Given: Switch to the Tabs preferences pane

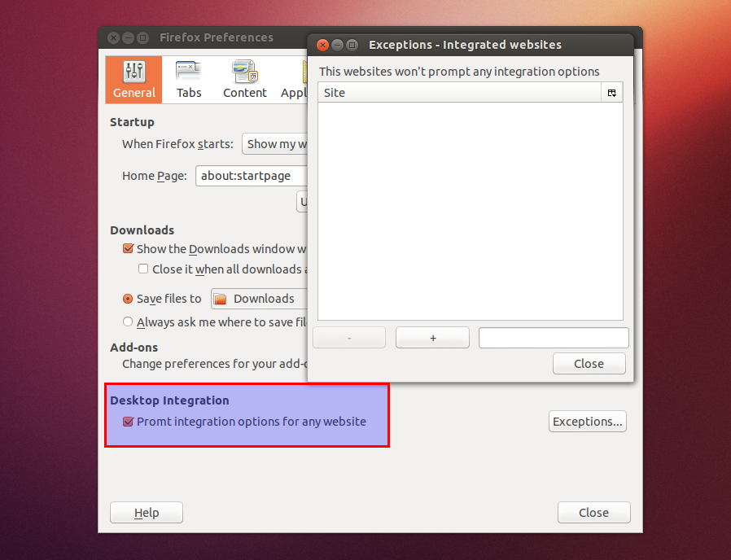Looking at the screenshot, I should (189, 80).
